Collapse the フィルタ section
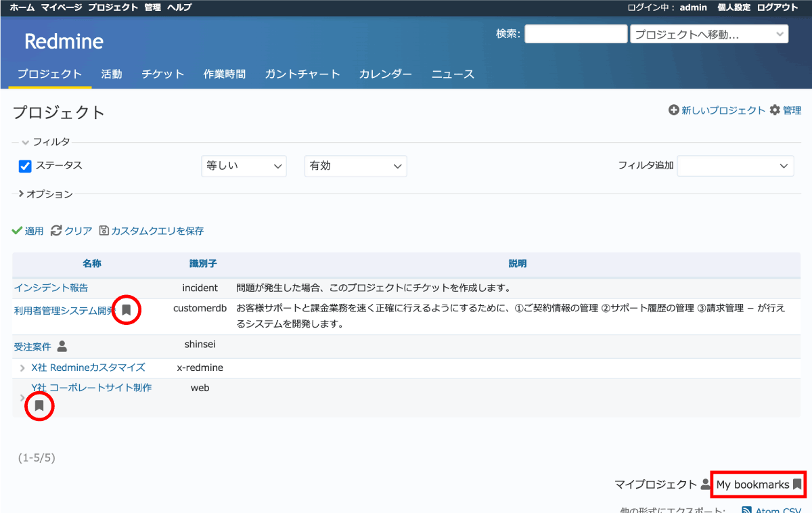This screenshot has width=812, height=513. [25, 142]
